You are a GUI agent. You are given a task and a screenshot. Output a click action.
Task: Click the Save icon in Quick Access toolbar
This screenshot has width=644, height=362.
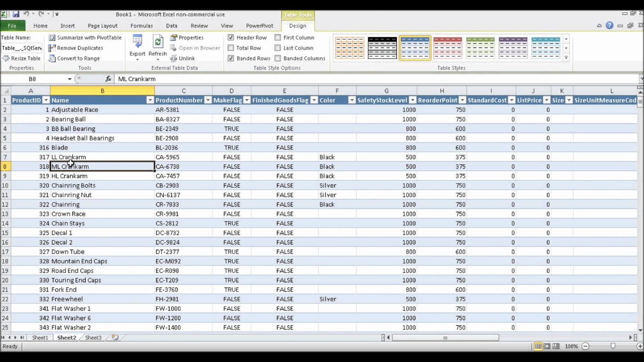15,14
